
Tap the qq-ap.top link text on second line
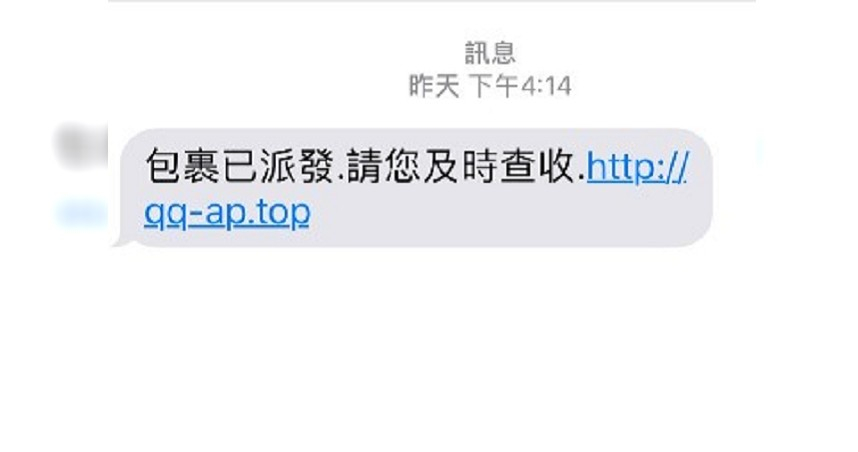[227, 213]
